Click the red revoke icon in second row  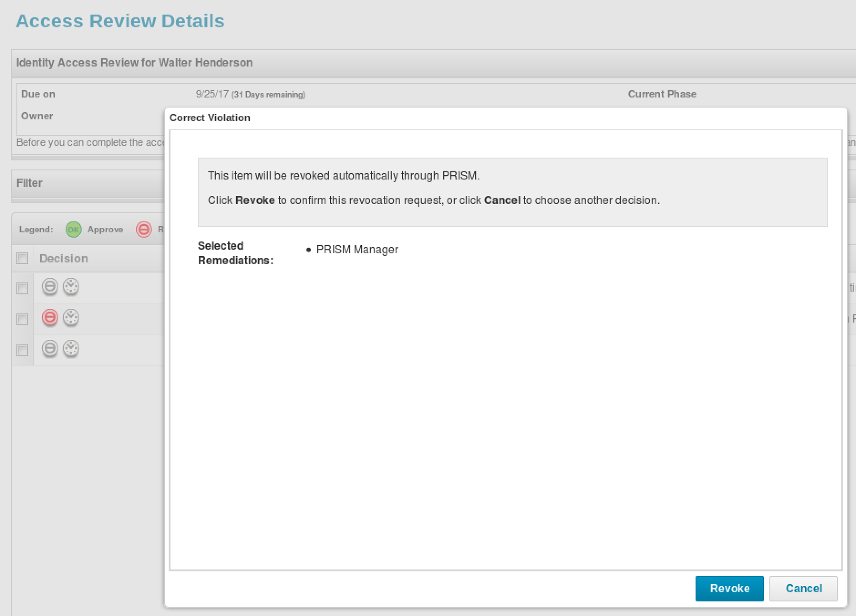pos(50,317)
